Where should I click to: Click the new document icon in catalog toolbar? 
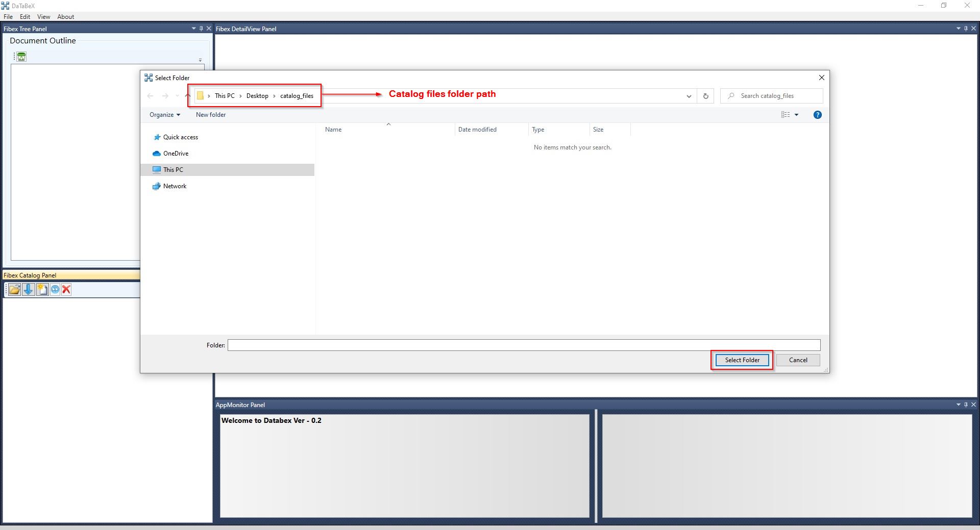click(x=42, y=290)
